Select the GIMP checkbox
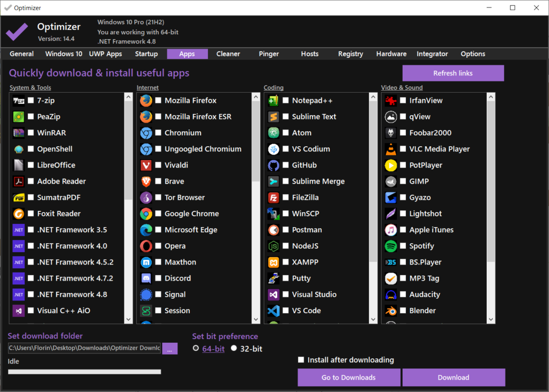This screenshot has height=392, width=549. (403, 181)
